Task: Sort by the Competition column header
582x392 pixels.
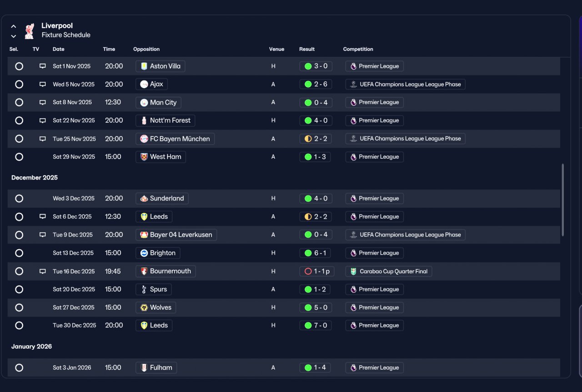Action: (358, 49)
